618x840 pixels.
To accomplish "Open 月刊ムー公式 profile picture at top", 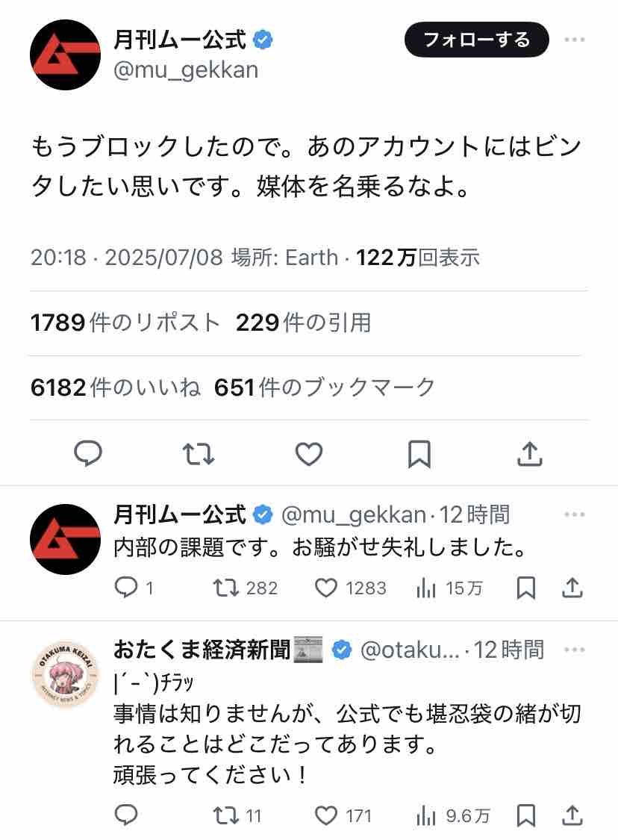I will click(66, 55).
